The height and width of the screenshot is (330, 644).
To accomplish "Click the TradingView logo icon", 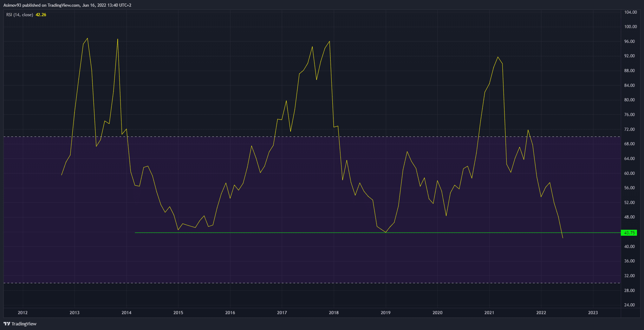I will tap(7, 324).
